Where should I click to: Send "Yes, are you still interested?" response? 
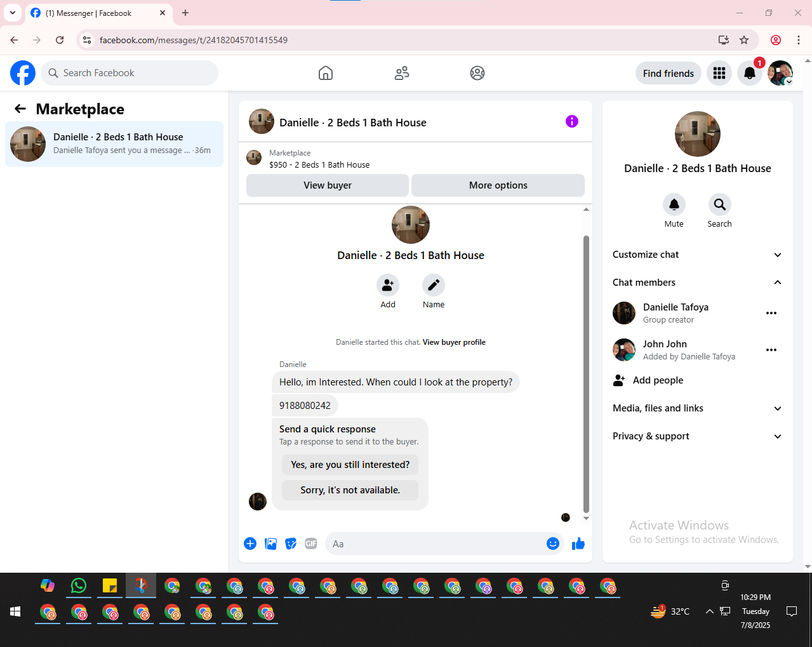[x=350, y=465]
